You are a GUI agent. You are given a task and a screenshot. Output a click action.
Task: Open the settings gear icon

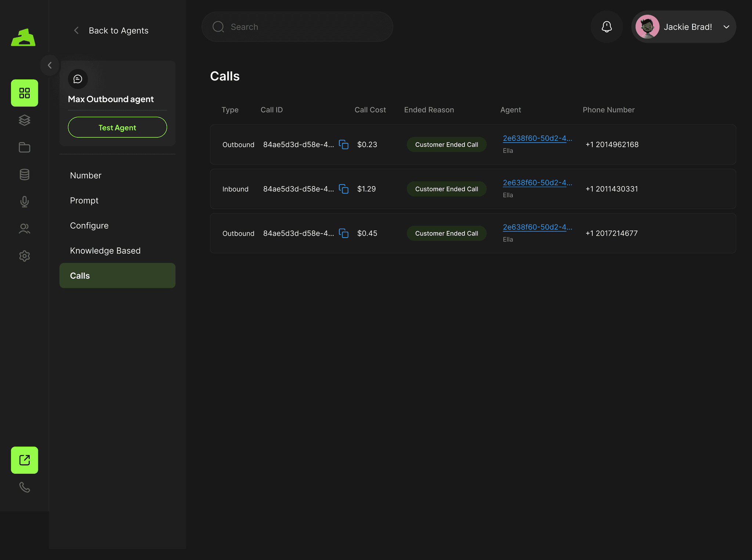coord(25,256)
